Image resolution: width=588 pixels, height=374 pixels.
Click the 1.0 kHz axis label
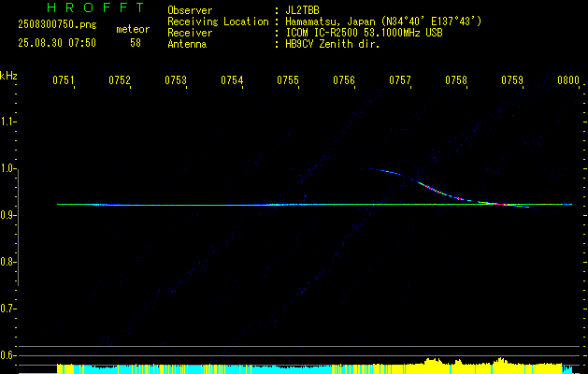7,168
